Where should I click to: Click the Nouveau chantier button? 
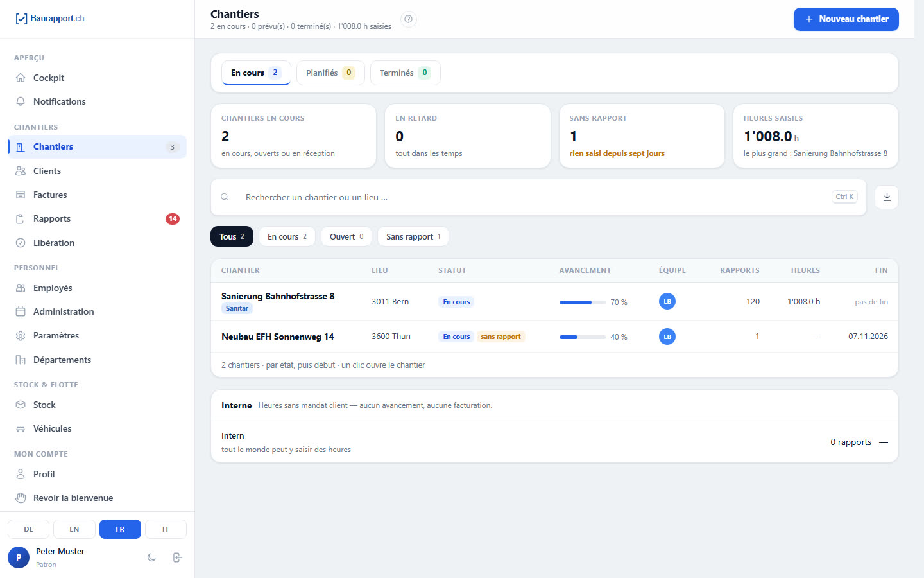846,19
